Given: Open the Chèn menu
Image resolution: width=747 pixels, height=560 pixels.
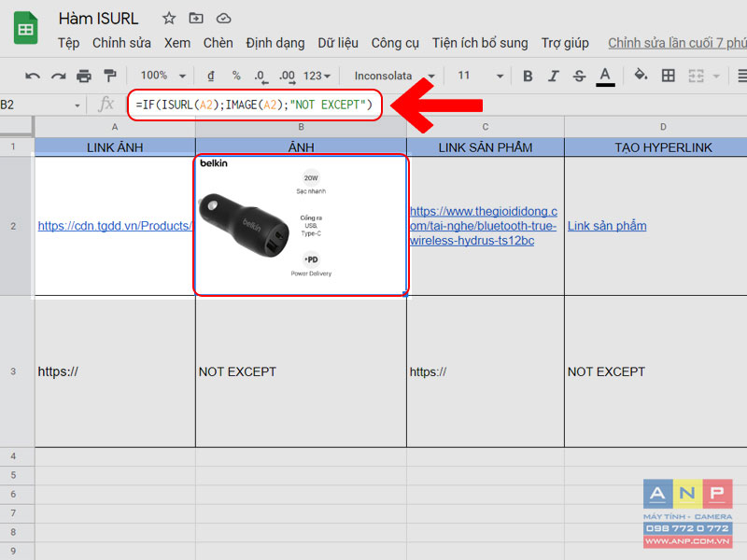Looking at the screenshot, I should click(218, 43).
